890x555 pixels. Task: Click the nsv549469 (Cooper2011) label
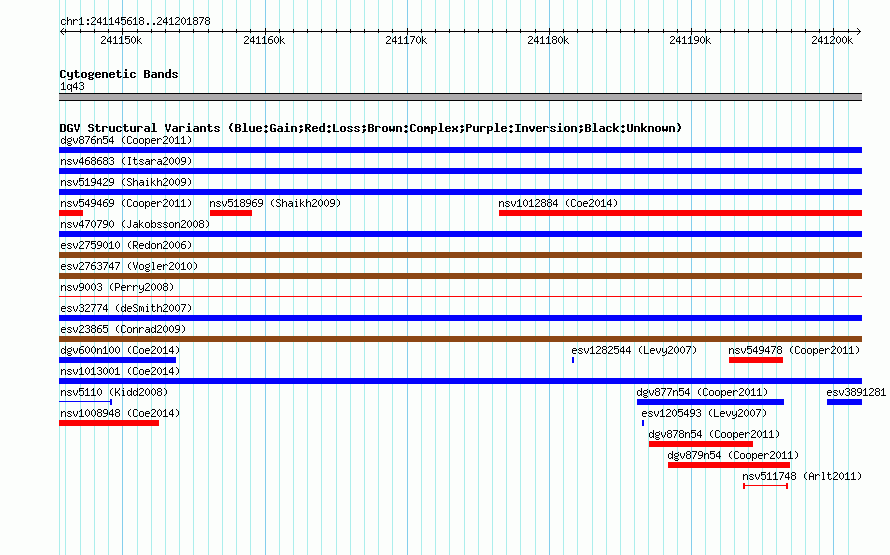pyautogui.click(x=126, y=203)
